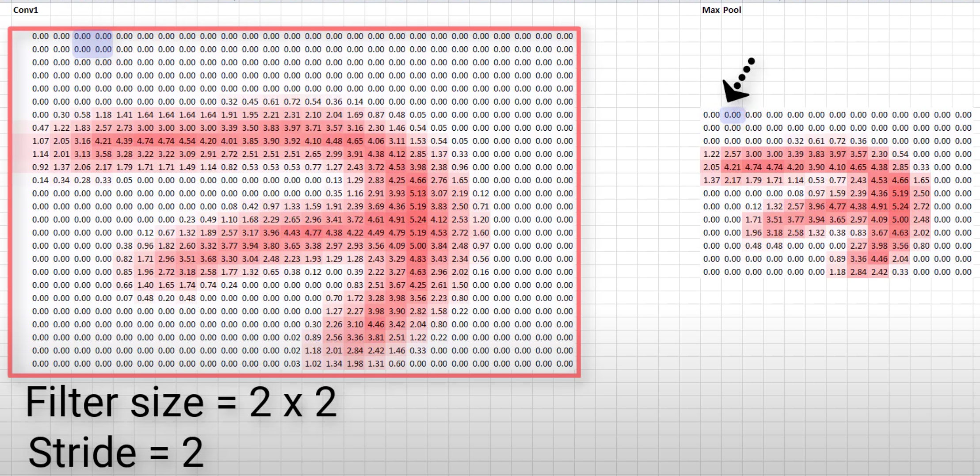Select the 4.66 cell in Max Pool table
Screen dimensions: 980x476
(x=900, y=180)
